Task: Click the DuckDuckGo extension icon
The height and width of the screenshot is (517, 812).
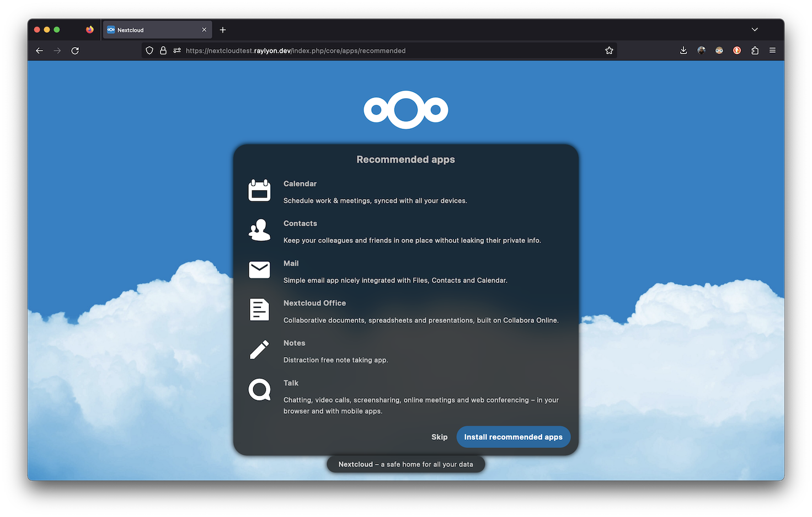Action: [736, 50]
